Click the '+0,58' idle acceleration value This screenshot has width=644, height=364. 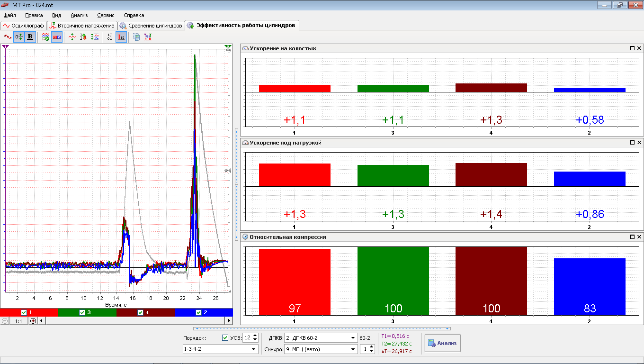coord(590,120)
